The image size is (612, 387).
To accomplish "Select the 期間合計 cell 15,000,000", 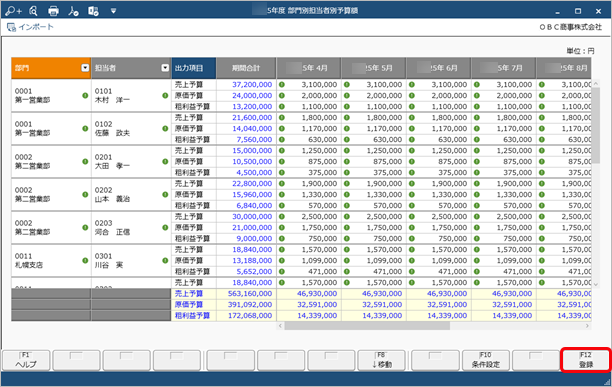I will (x=246, y=151).
